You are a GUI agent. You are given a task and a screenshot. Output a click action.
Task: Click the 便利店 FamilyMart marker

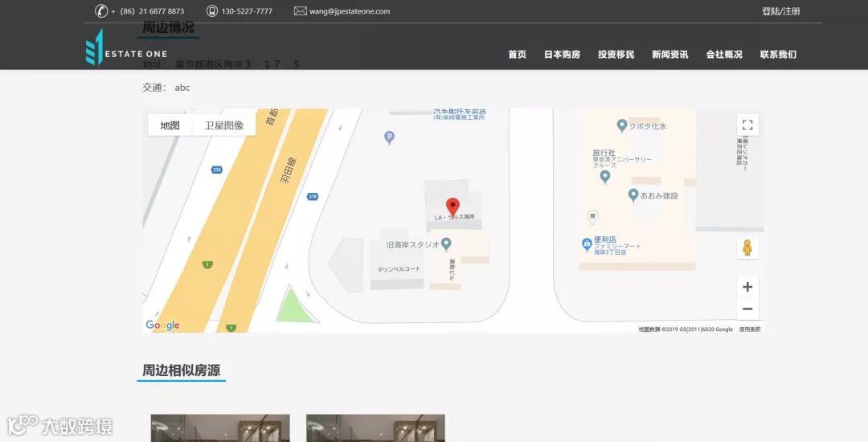pos(587,244)
